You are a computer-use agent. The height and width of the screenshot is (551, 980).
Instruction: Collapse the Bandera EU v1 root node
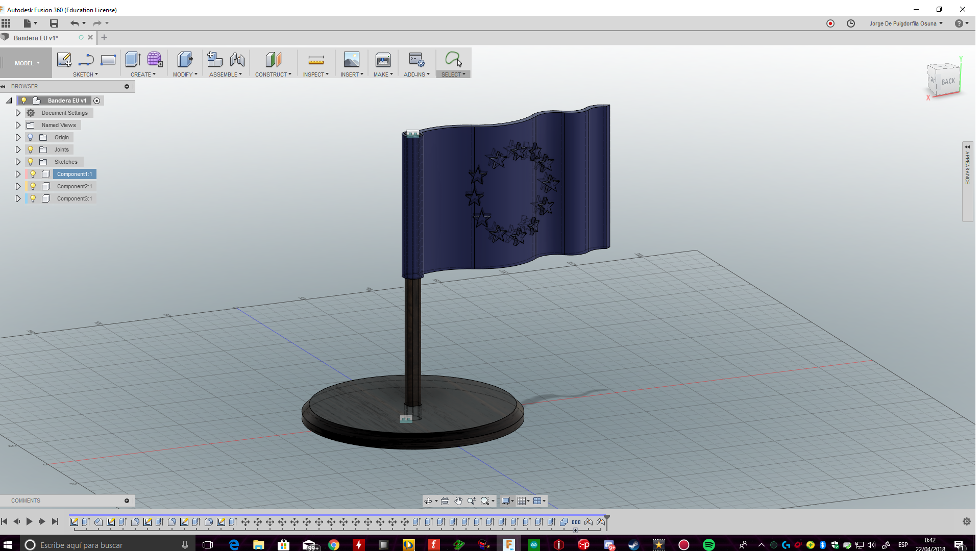[9, 101]
